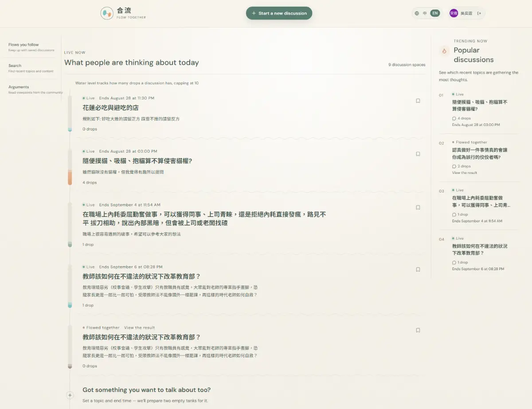Click 9 discussion spaces text
This screenshot has width=532, height=409.
coord(407,65)
